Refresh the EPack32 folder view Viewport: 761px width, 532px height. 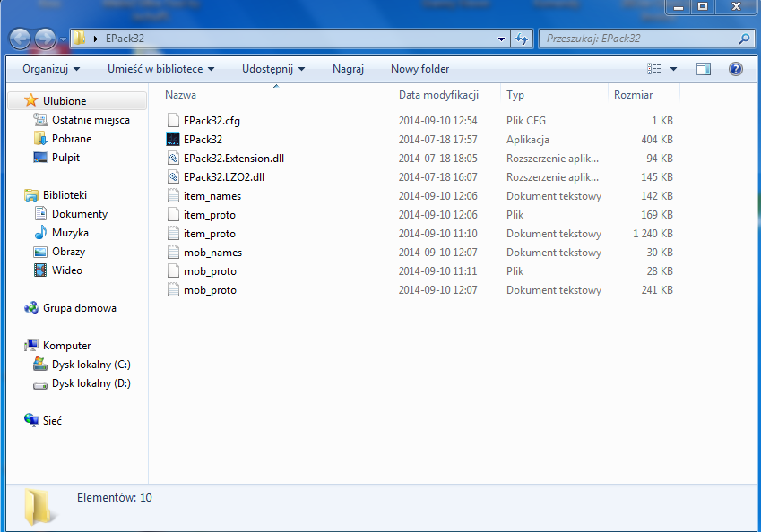click(522, 39)
